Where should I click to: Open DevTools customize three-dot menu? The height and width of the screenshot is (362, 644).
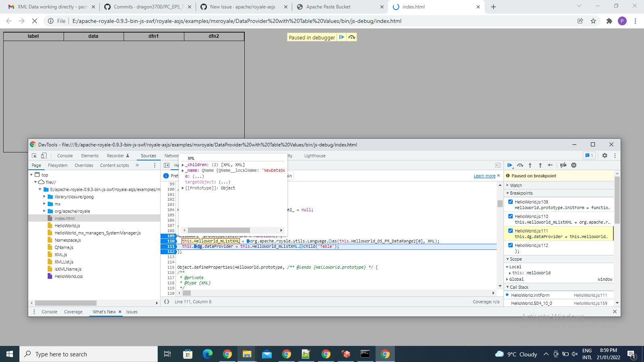click(x=615, y=156)
